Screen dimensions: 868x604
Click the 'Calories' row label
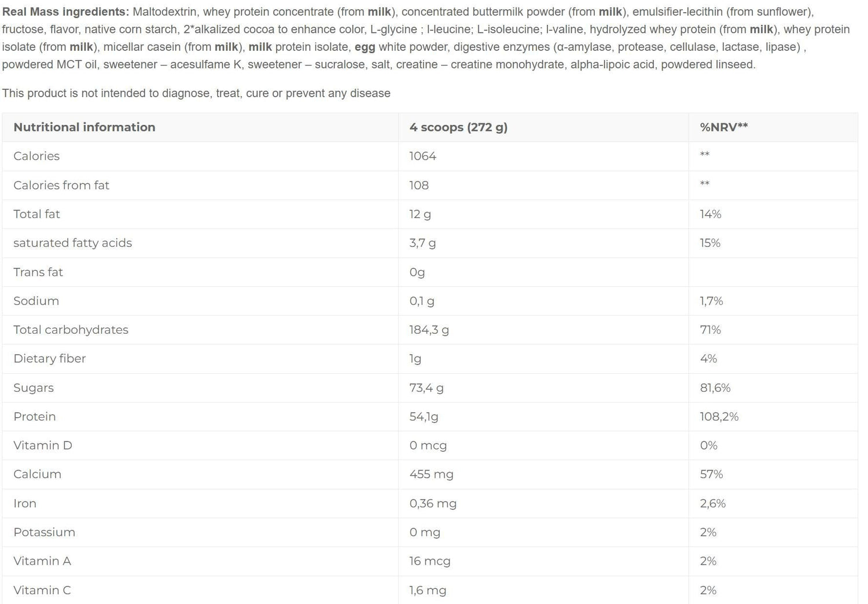click(36, 156)
